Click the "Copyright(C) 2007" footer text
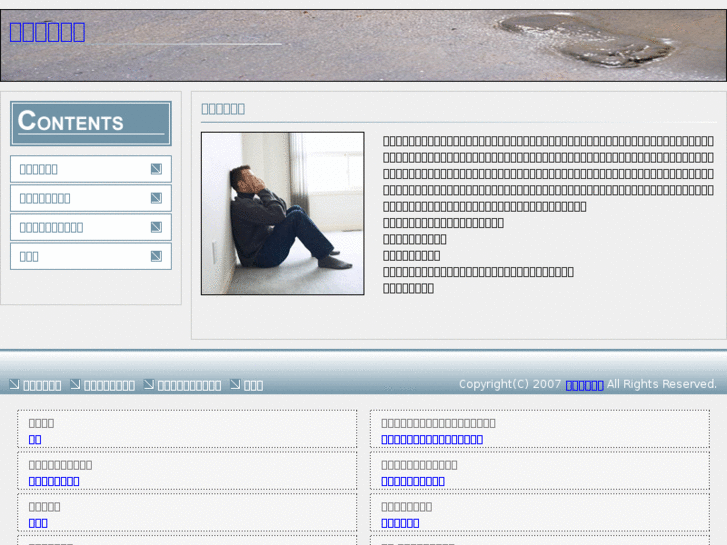 click(x=510, y=384)
